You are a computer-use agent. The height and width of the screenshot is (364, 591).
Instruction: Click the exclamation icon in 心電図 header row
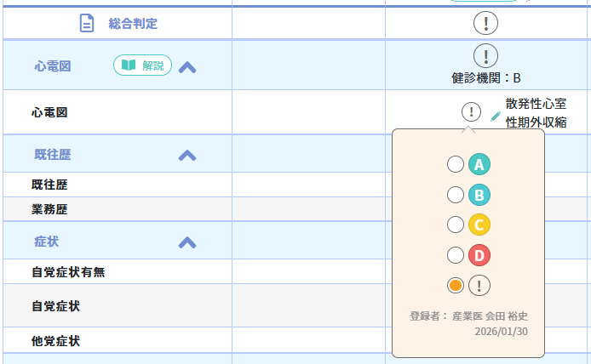click(485, 56)
